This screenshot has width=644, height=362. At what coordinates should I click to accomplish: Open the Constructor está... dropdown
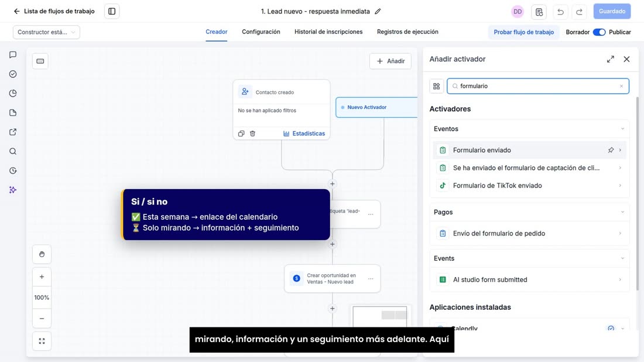point(46,32)
